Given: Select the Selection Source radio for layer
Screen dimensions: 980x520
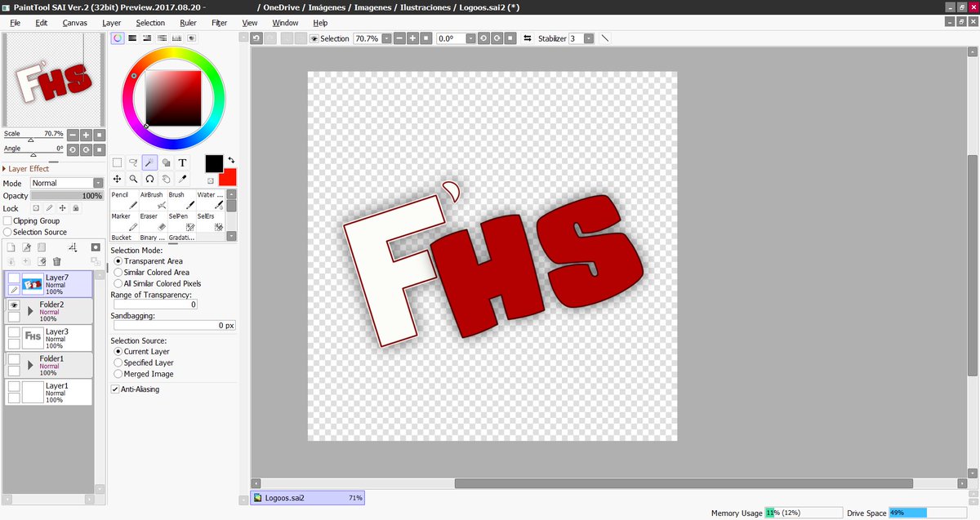Looking at the screenshot, I should 7,232.
